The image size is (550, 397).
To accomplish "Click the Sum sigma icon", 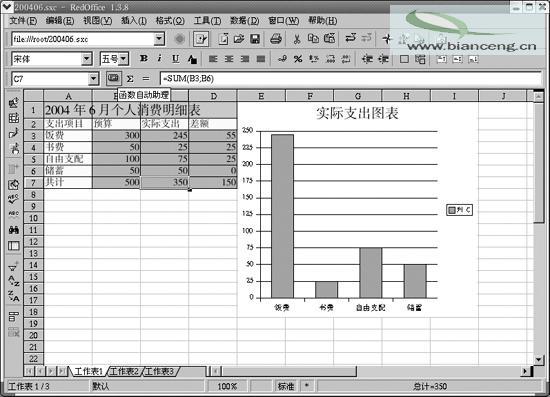I will tap(130, 79).
